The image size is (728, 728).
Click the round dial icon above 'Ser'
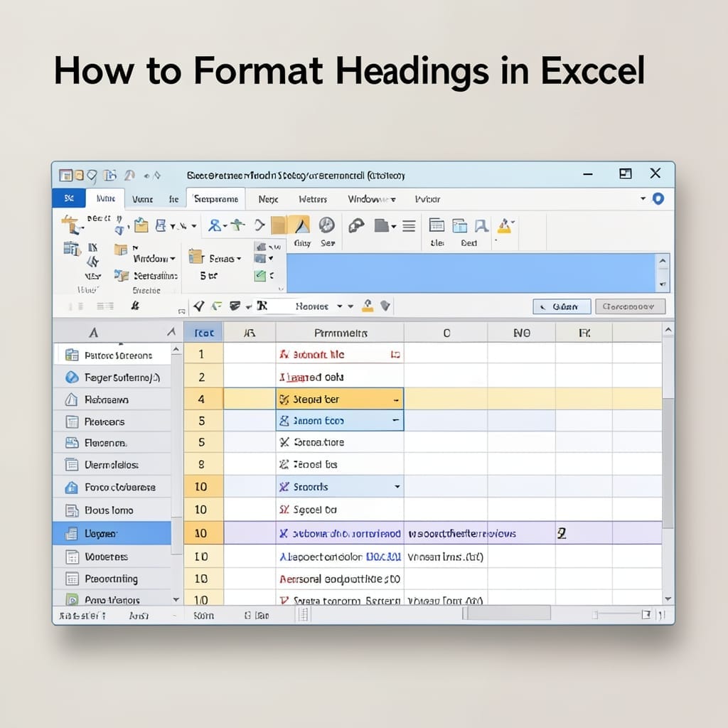[327, 225]
